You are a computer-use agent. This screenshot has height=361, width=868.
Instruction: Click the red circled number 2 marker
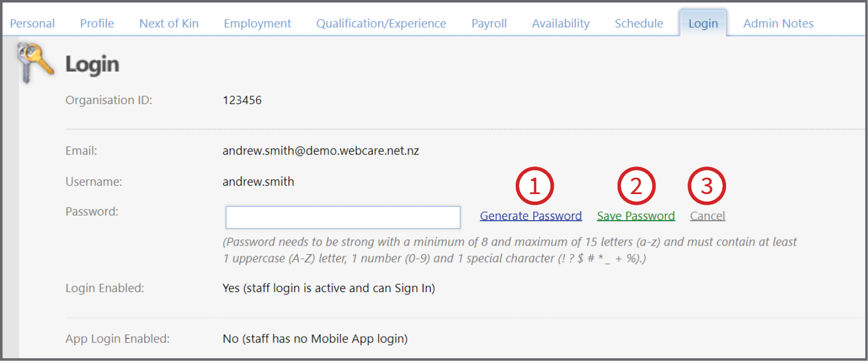(636, 186)
